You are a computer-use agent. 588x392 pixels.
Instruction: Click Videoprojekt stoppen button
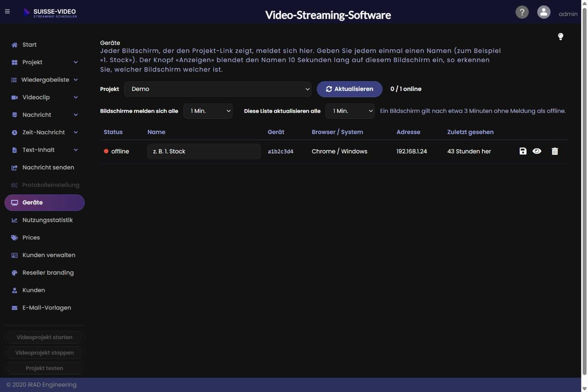point(45,353)
